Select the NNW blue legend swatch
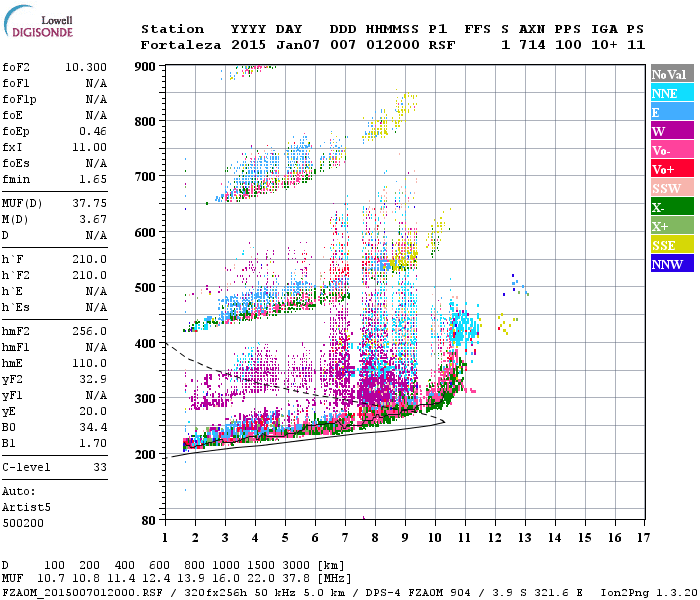 (672, 263)
